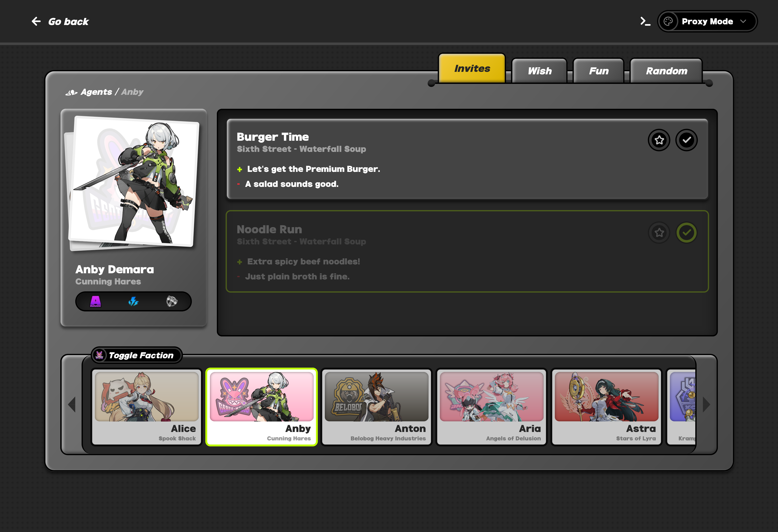Viewport: 778px width, 532px height.
Task: Open the Proxy Mode theme dropdown
Action: [x=707, y=21]
